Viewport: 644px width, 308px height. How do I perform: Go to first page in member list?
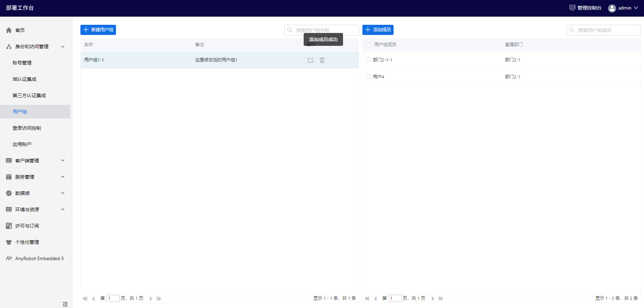(x=367, y=298)
